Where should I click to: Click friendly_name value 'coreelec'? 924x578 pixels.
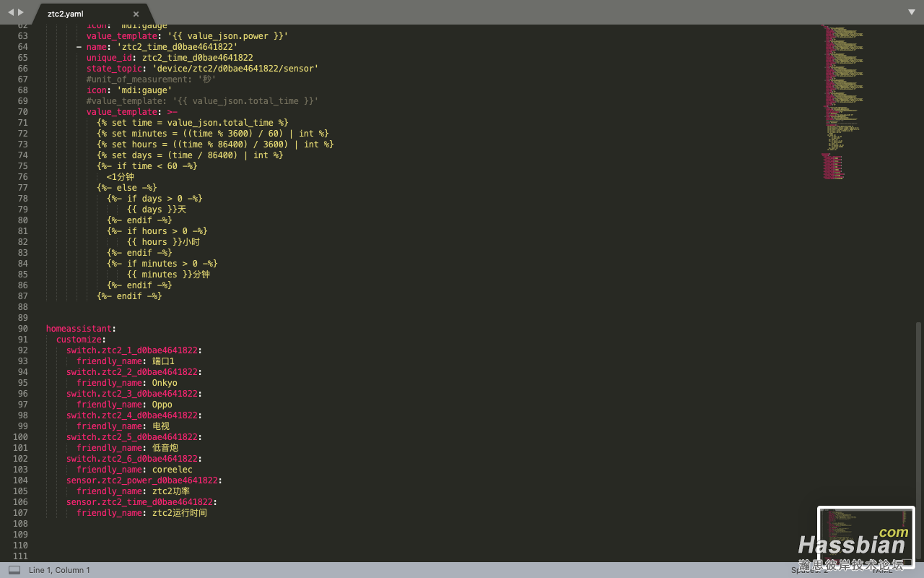173,470
